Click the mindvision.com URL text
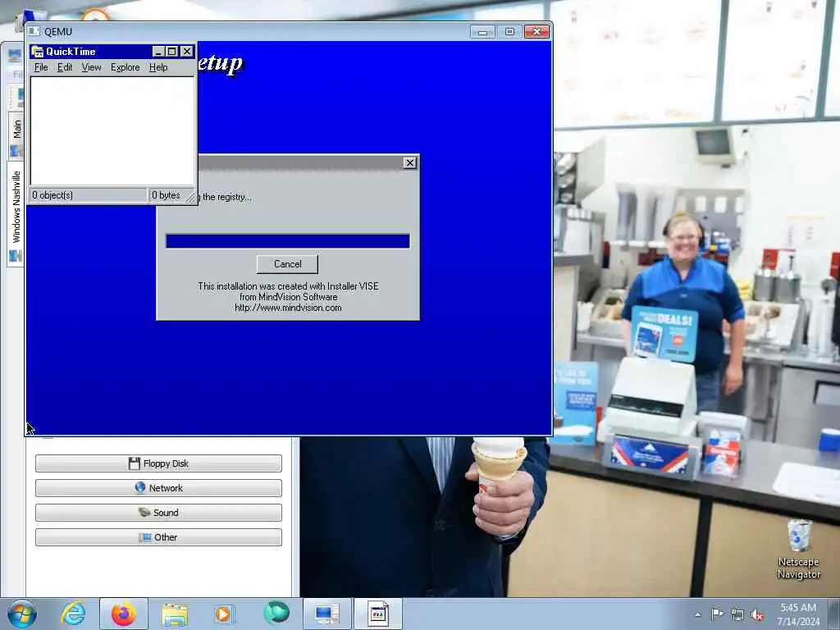 [x=288, y=308]
